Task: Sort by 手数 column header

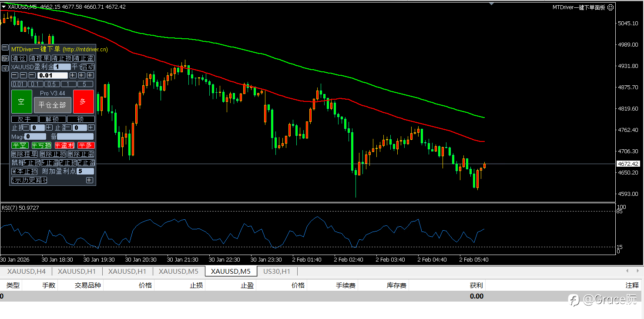Action: [49, 285]
